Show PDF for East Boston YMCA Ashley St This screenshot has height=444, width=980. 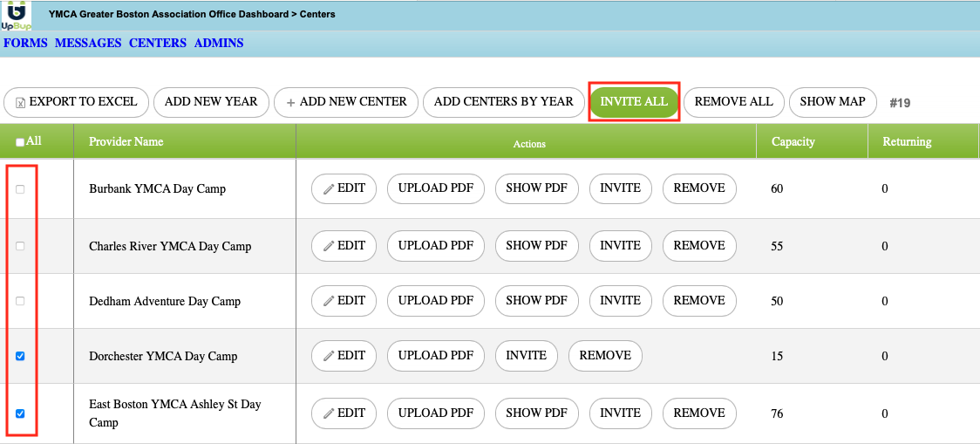pos(537,413)
